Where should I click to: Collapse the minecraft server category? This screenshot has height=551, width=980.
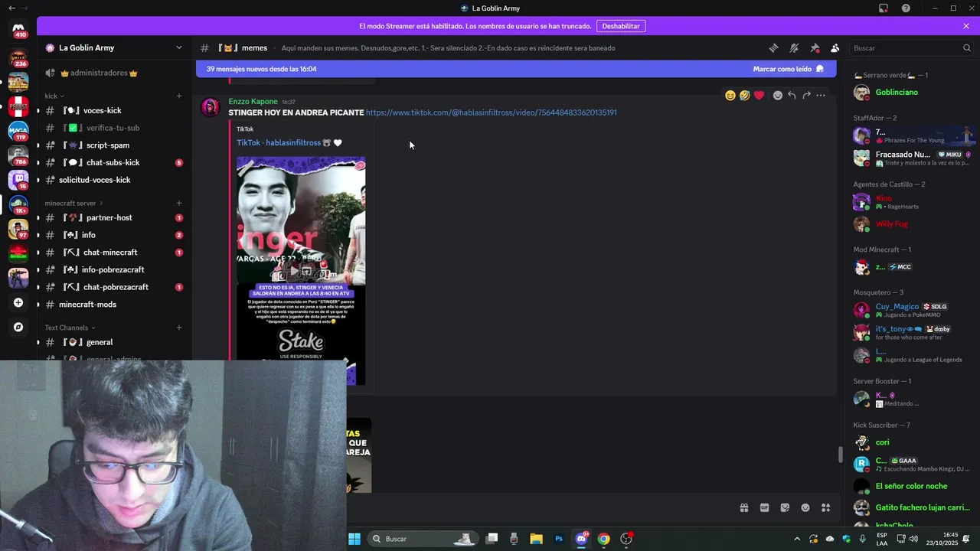click(x=73, y=204)
